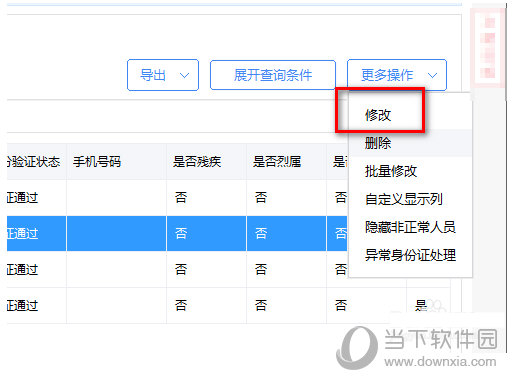Click the 手机号码 column header
This screenshot has width=521, height=391.
[x=116, y=162]
